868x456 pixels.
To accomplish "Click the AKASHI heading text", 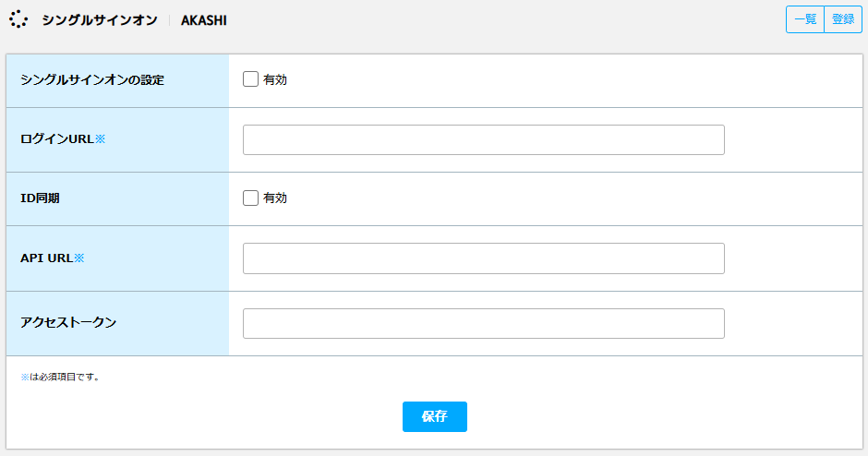I will coord(204,20).
